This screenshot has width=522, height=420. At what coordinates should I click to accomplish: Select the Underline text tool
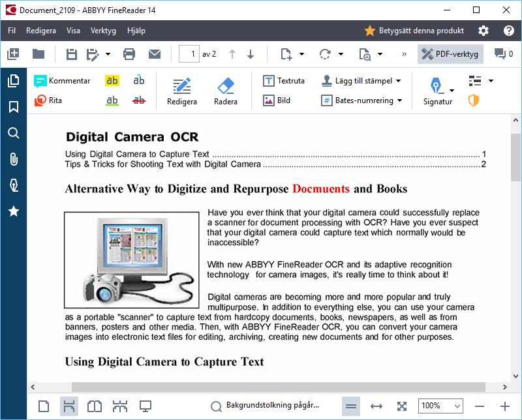[112, 100]
